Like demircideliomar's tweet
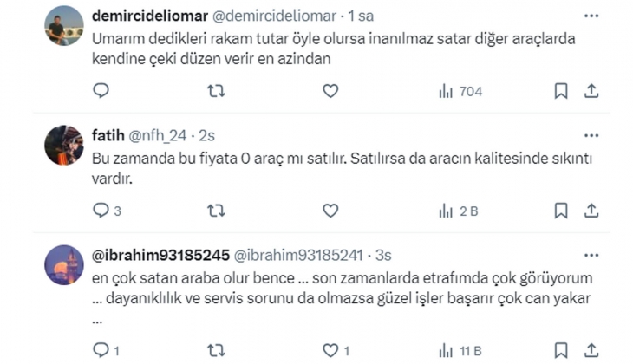 [330, 91]
